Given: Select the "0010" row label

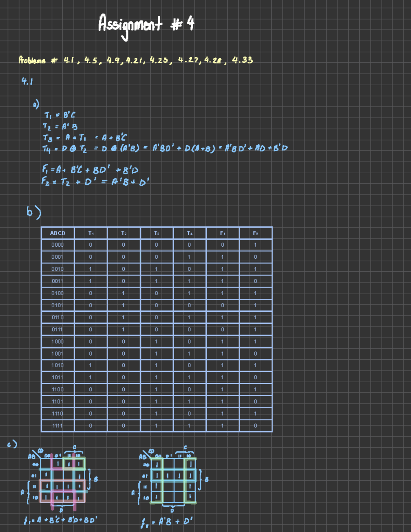Looking at the screenshot, I should point(58,269).
